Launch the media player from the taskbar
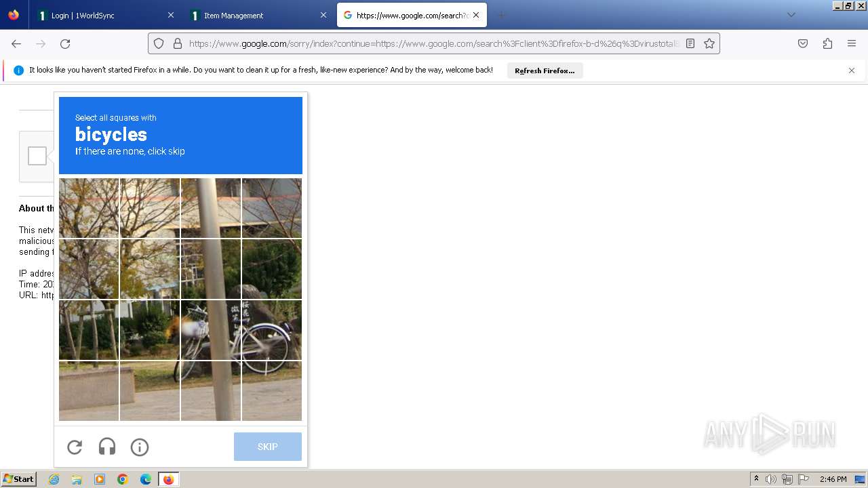 [x=100, y=479]
